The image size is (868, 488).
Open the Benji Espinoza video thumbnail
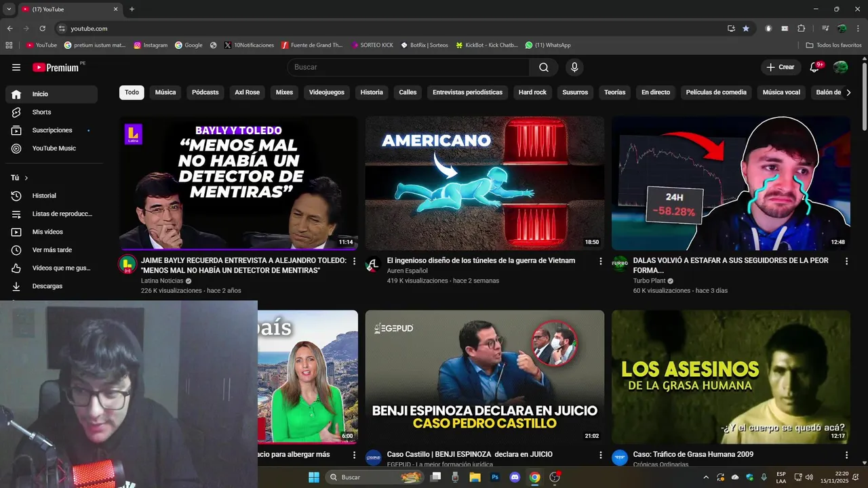[485, 377]
